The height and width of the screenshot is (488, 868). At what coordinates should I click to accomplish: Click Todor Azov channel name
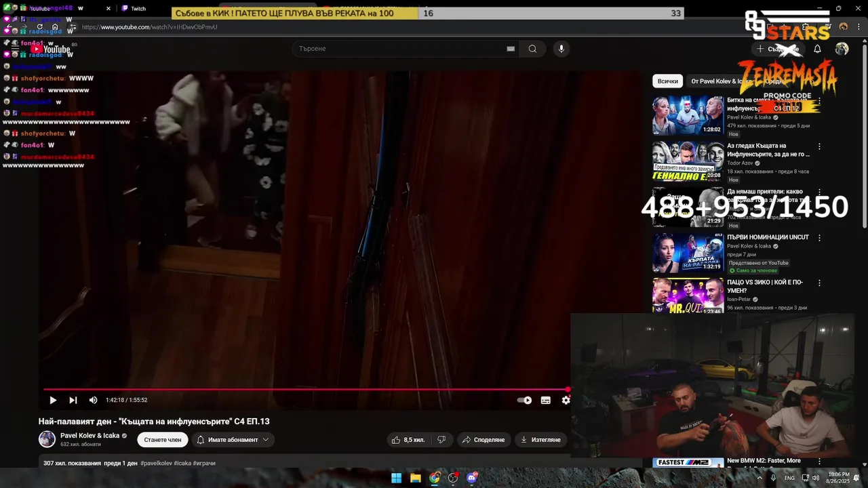click(740, 163)
